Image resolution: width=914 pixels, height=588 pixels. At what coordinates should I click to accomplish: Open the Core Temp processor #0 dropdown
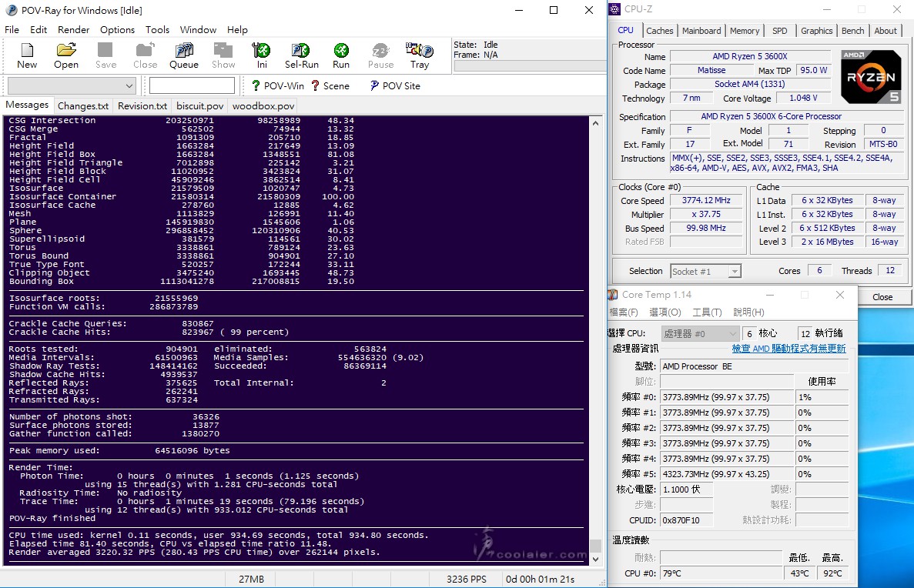click(x=700, y=333)
